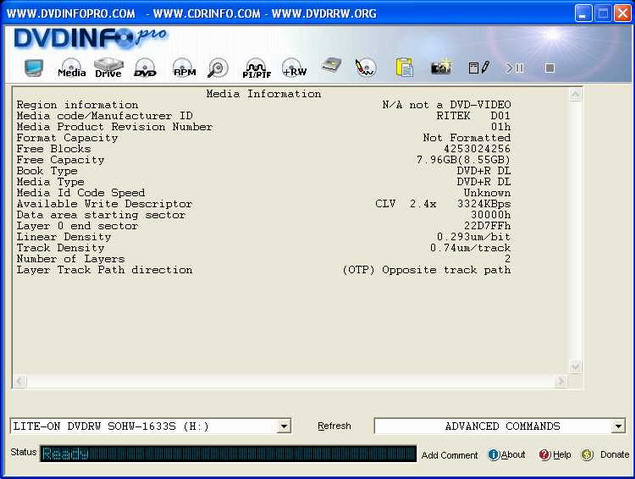Click the play/pause toolbar control
This screenshot has height=479, width=635.
pyautogui.click(x=514, y=68)
